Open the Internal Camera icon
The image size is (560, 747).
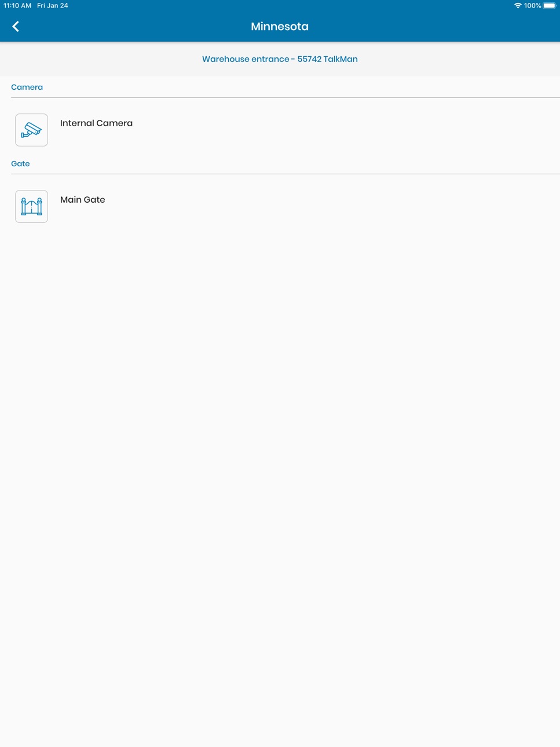(x=31, y=130)
